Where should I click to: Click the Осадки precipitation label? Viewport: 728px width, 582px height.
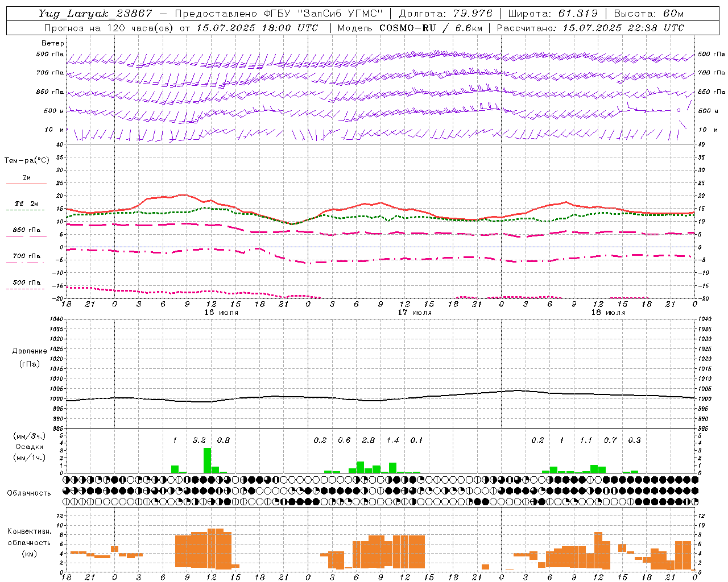pyautogui.click(x=29, y=447)
